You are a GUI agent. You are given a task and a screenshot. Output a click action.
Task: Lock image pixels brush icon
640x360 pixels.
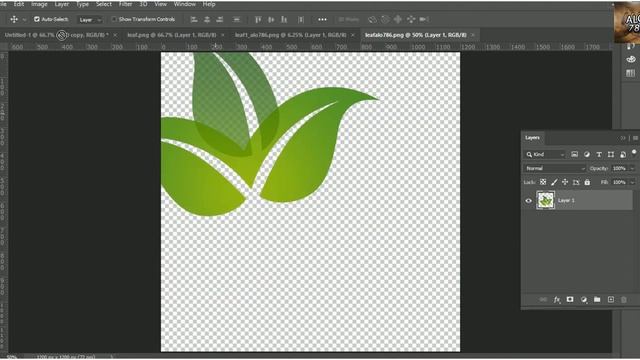[x=554, y=182]
